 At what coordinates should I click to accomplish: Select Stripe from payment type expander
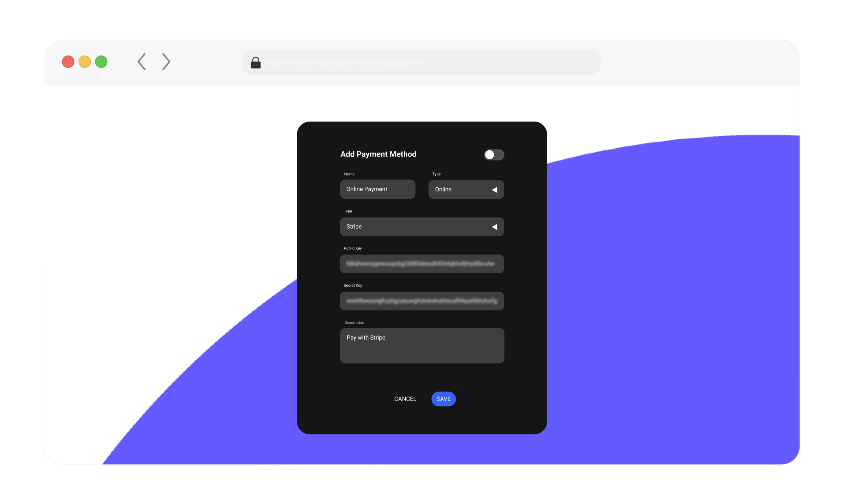click(422, 226)
